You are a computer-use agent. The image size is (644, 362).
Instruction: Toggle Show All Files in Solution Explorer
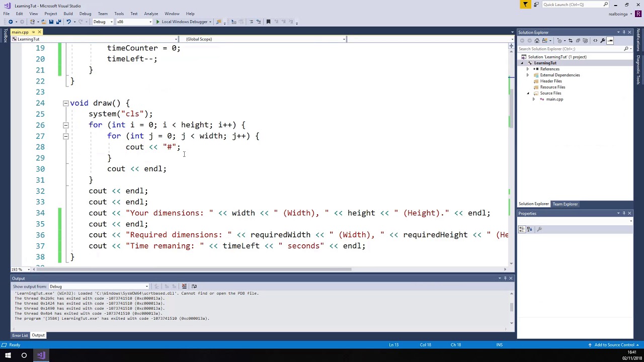tap(585, 41)
